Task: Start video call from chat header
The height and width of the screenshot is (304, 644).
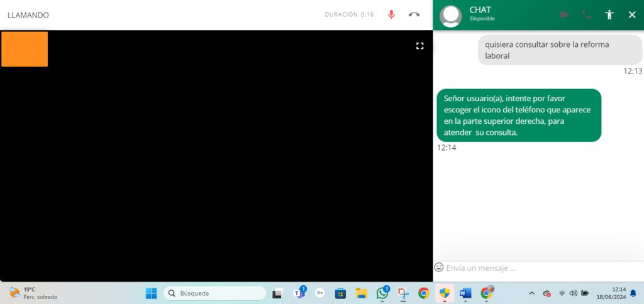Action: point(563,15)
